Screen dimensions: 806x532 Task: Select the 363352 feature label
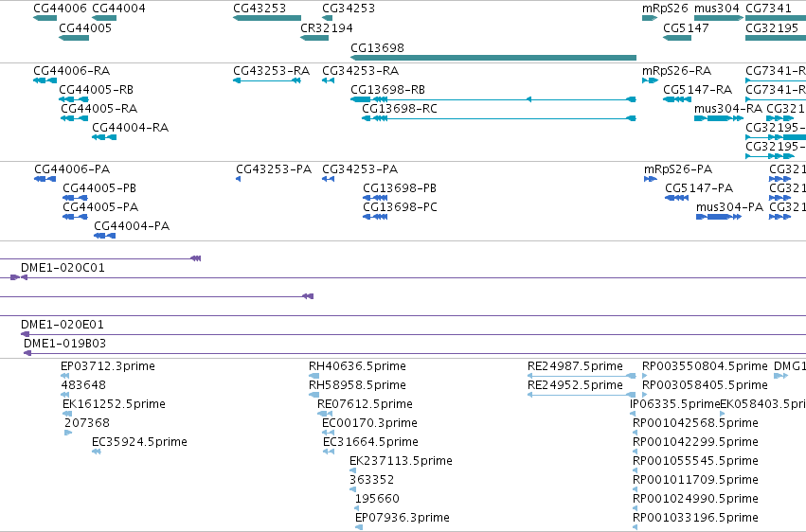pyautogui.click(x=372, y=480)
